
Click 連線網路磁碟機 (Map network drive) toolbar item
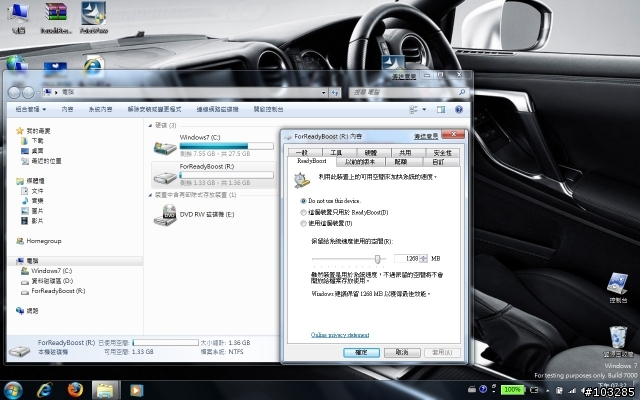tap(217, 109)
